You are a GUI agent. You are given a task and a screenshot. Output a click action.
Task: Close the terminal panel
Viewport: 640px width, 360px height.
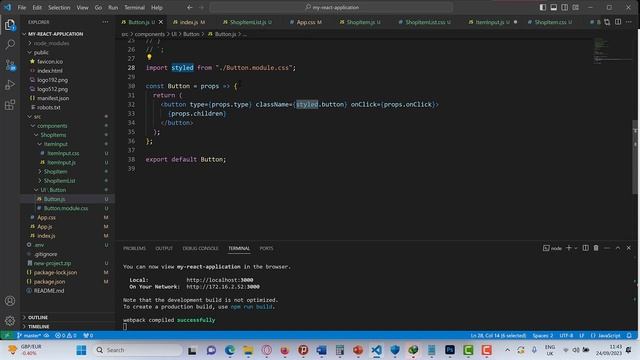tap(629, 248)
